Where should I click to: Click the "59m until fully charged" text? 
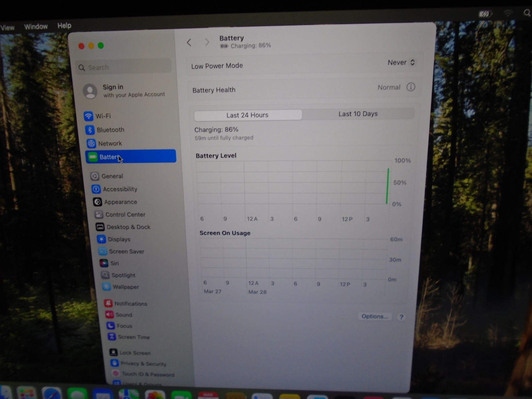point(224,138)
